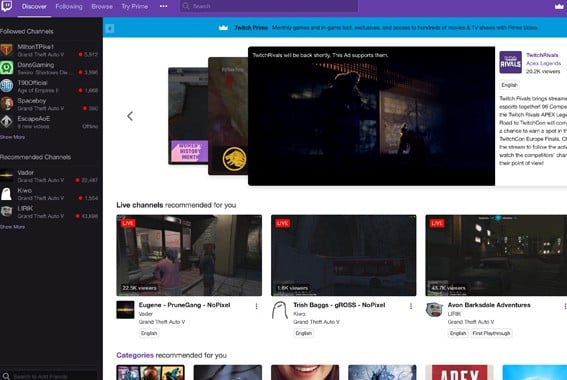The width and height of the screenshot is (567, 380).
Task: Click the featured TwitchRivals video player
Action: tap(371, 116)
